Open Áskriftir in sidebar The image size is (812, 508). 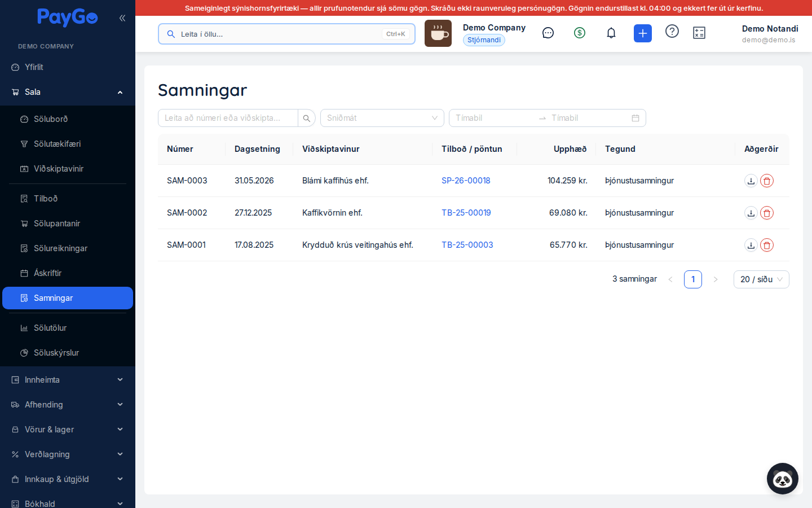[x=68, y=273]
